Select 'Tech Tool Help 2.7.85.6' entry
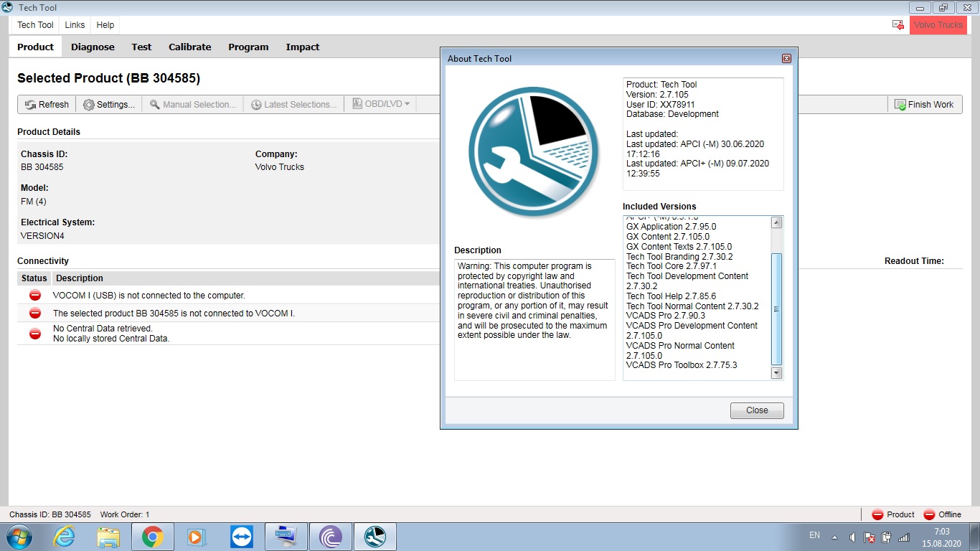Image resolution: width=980 pixels, height=551 pixels. tap(671, 296)
